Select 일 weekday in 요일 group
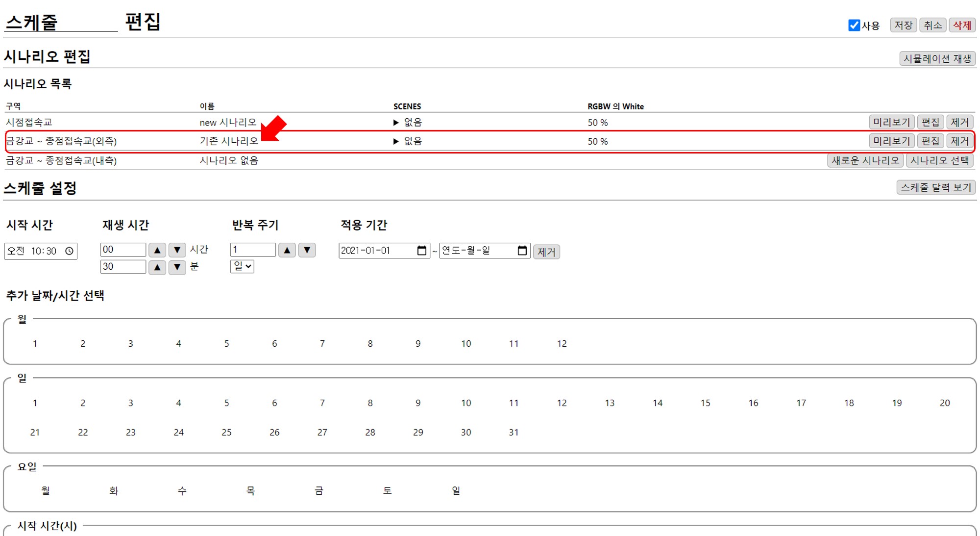 [x=456, y=491]
